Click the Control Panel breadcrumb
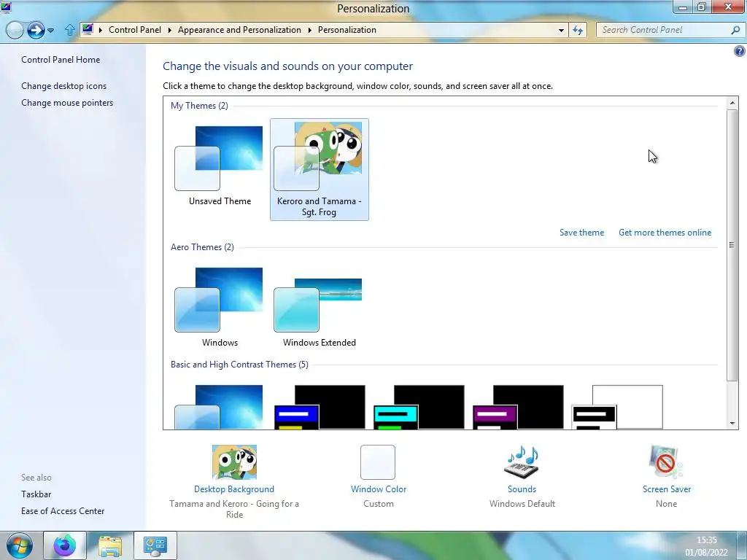Screen dimensions: 747x560 tap(135, 29)
